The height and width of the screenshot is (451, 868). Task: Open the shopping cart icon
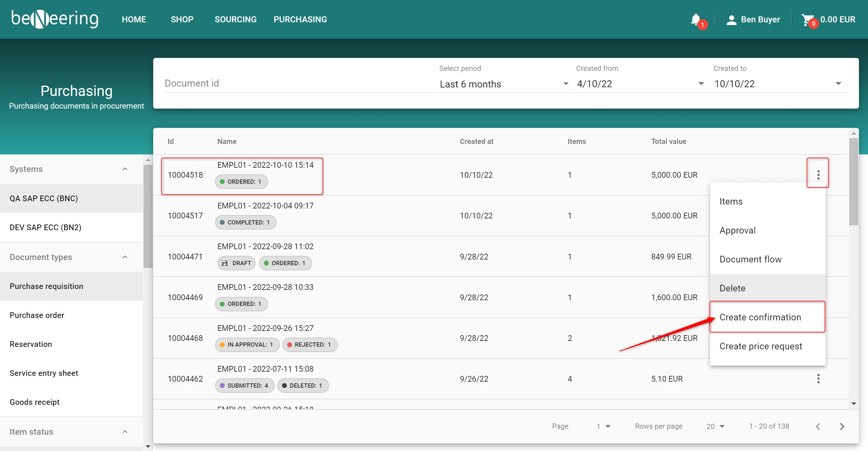pos(807,20)
